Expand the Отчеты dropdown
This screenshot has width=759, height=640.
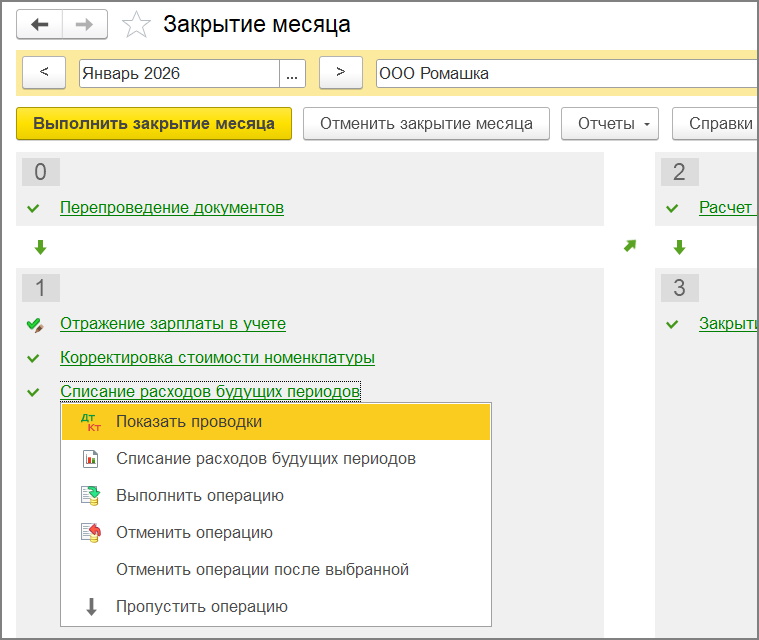click(615, 124)
